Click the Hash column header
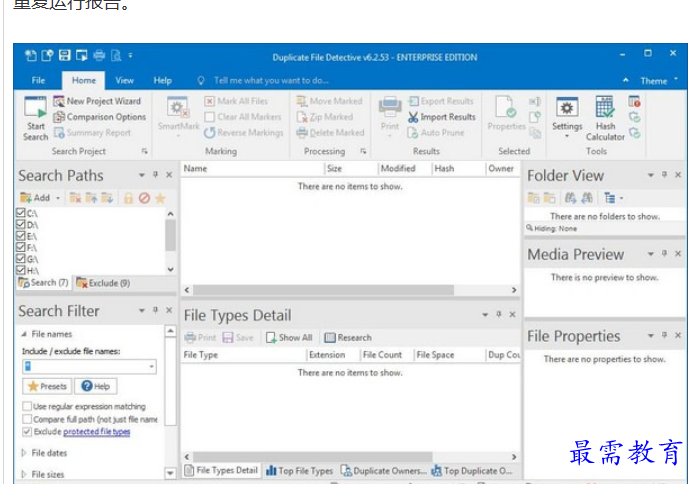 pos(458,168)
